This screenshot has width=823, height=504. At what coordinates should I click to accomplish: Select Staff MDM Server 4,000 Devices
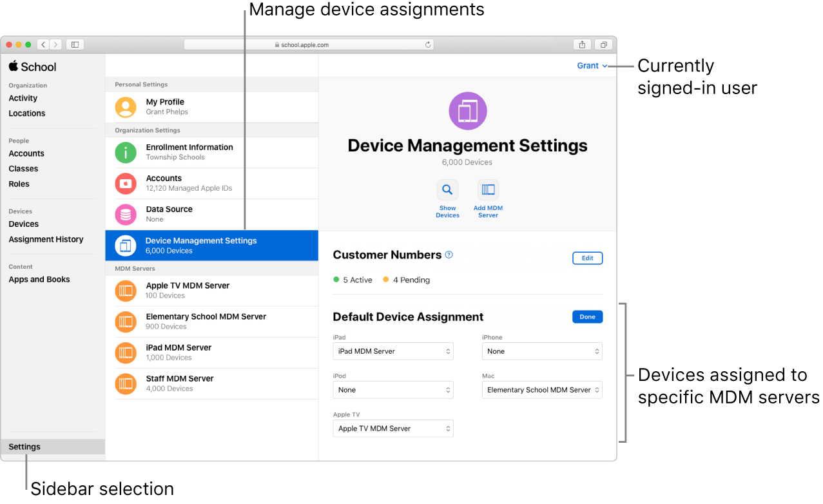coord(212,383)
